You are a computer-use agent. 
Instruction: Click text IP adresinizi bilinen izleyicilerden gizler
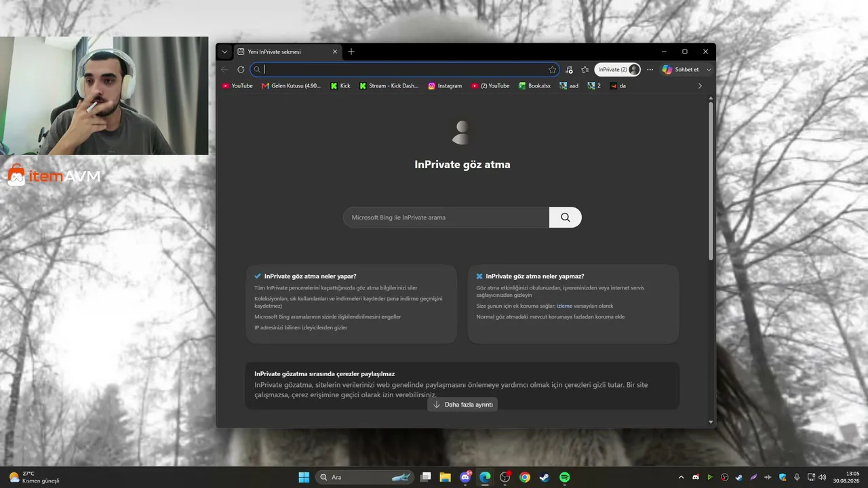[x=300, y=327]
